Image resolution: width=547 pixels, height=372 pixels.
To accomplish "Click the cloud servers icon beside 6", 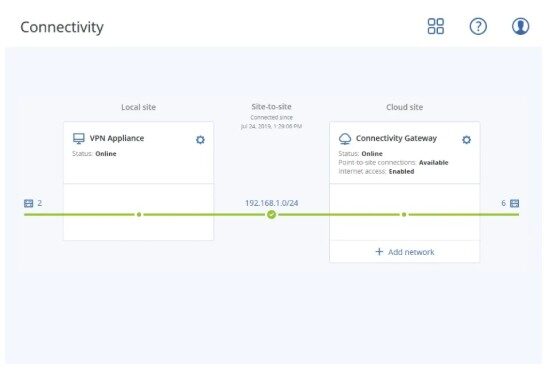I will click(x=515, y=203).
